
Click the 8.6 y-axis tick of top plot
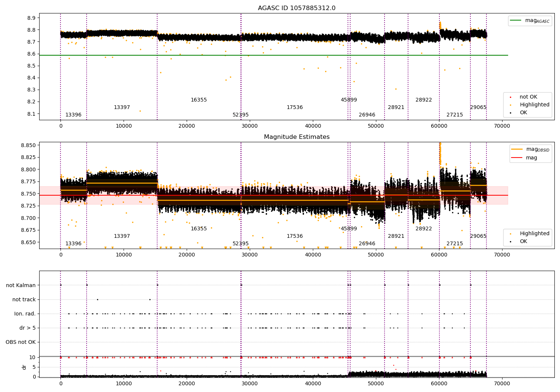click(31, 54)
